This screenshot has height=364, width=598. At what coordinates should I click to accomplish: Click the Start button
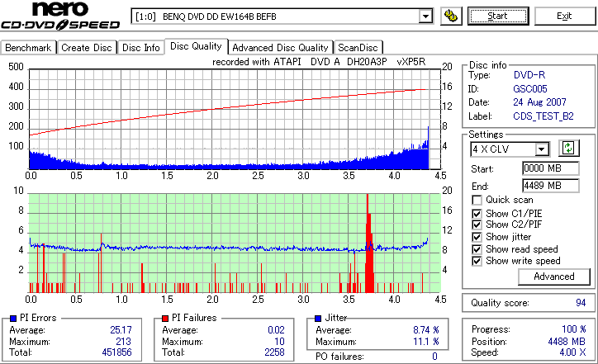498,16
